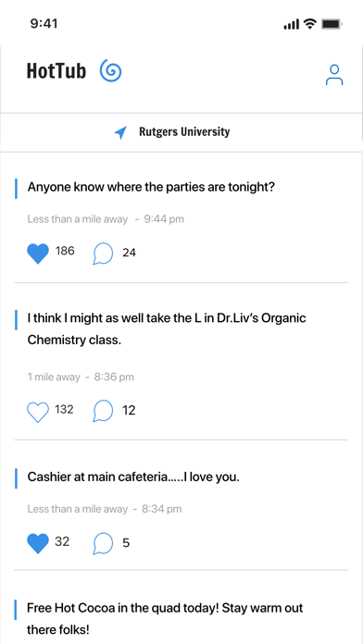363x644 pixels.
Task: Open the Dr.Liv's Organic Chemistry class post
Action: click(x=167, y=329)
